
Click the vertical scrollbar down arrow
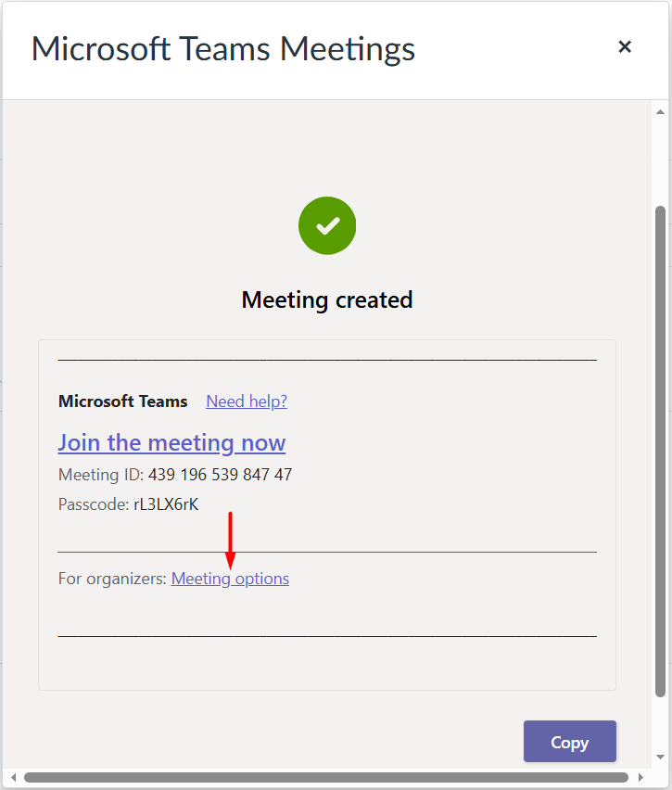point(660,757)
